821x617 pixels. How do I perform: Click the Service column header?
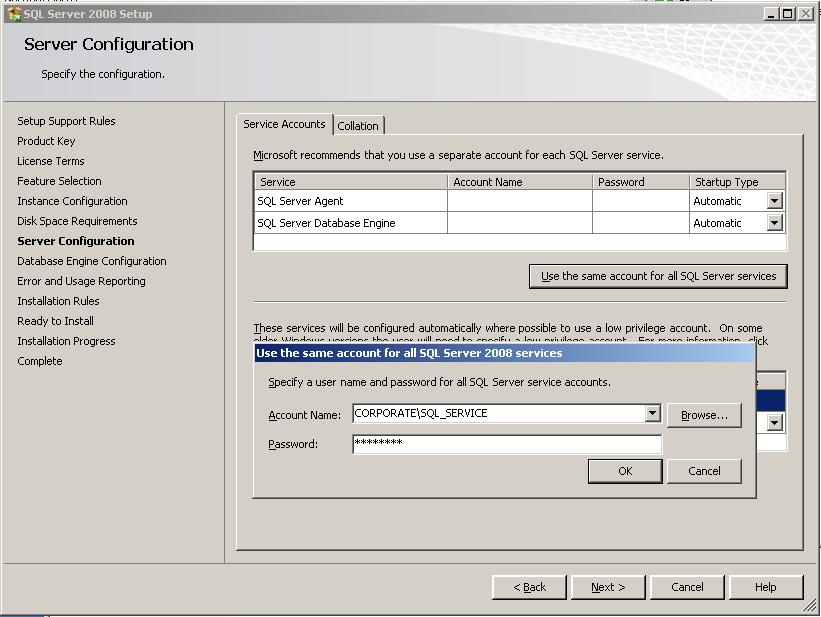pos(351,182)
